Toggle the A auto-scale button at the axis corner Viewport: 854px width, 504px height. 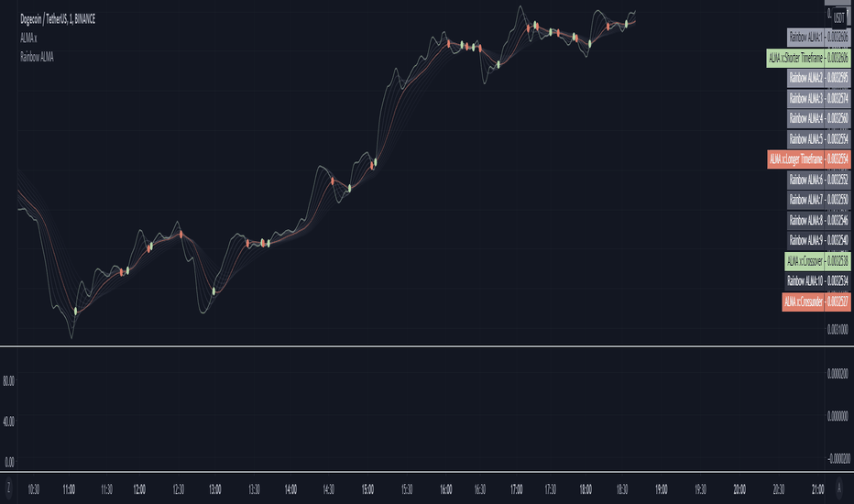pyautogui.click(x=839, y=487)
